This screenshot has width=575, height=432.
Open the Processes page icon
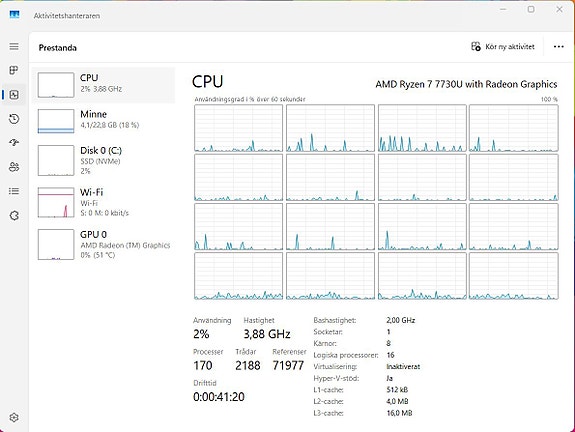pyautogui.click(x=14, y=70)
